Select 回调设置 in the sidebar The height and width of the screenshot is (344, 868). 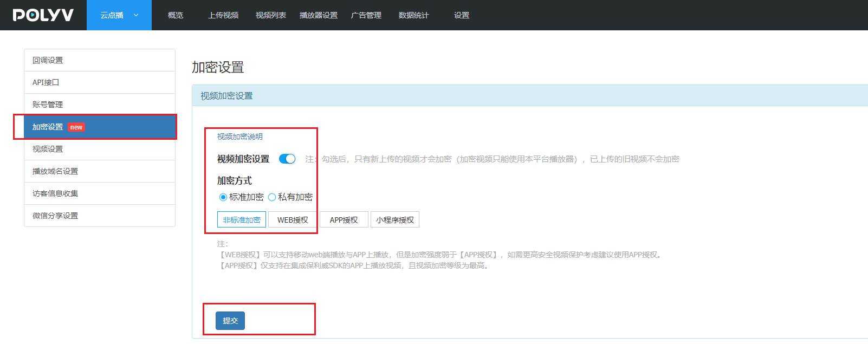(100, 60)
